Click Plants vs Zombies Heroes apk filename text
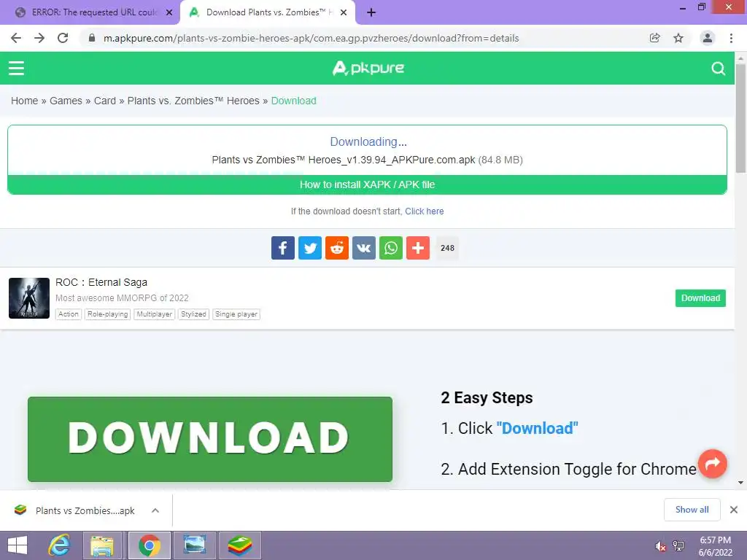The width and height of the screenshot is (747, 560). 344,160
